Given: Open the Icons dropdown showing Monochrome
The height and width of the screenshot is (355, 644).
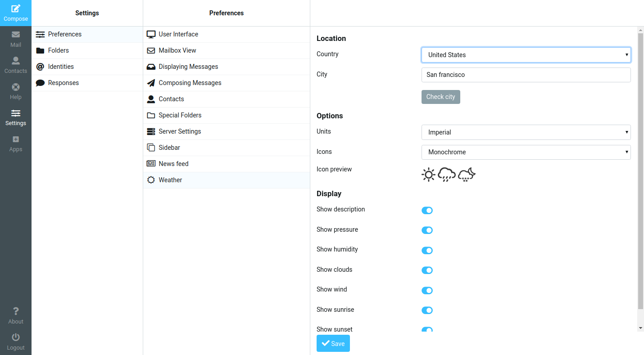Looking at the screenshot, I should [x=526, y=152].
